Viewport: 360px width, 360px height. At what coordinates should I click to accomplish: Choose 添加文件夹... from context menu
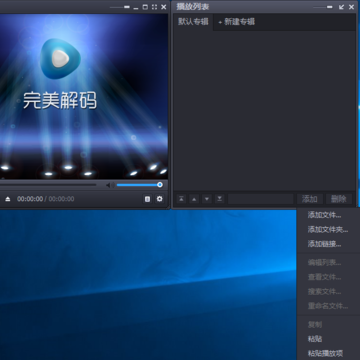click(x=328, y=229)
